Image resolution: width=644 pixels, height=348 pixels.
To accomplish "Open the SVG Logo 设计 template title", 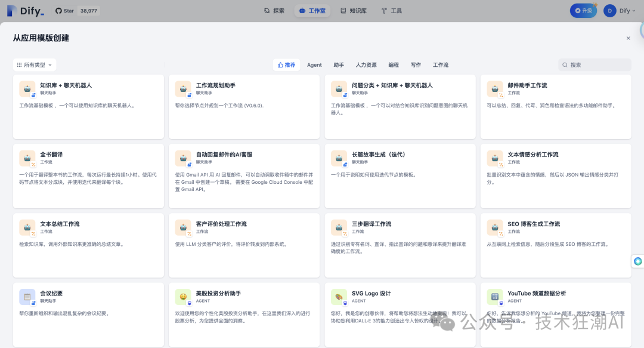I will (x=371, y=293).
